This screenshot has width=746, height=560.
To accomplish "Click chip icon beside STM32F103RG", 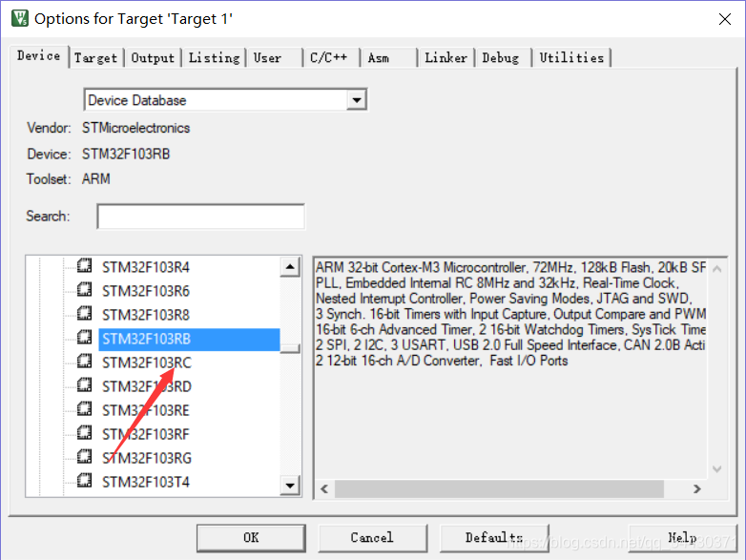I will click(84, 456).
